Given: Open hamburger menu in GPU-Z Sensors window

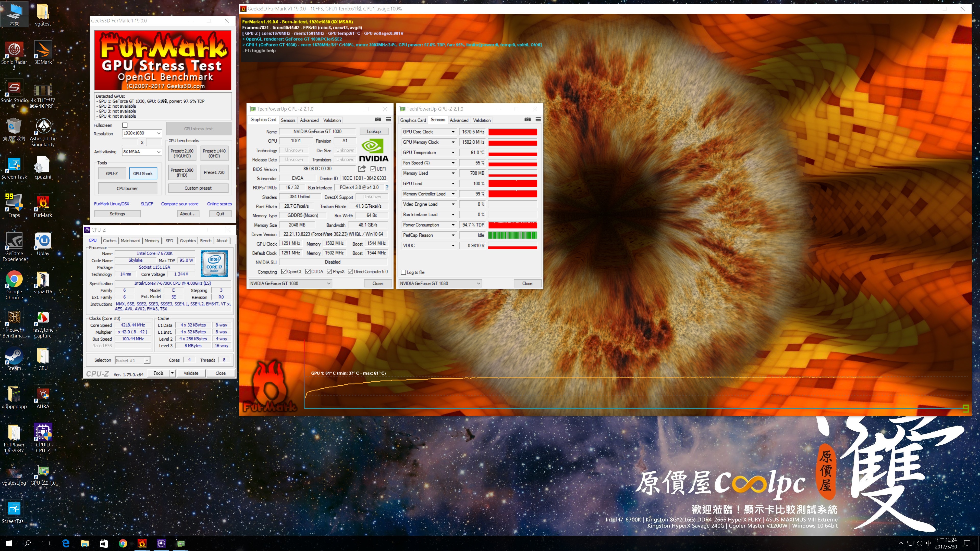Looking at the screenshot, I should [538, 119].
